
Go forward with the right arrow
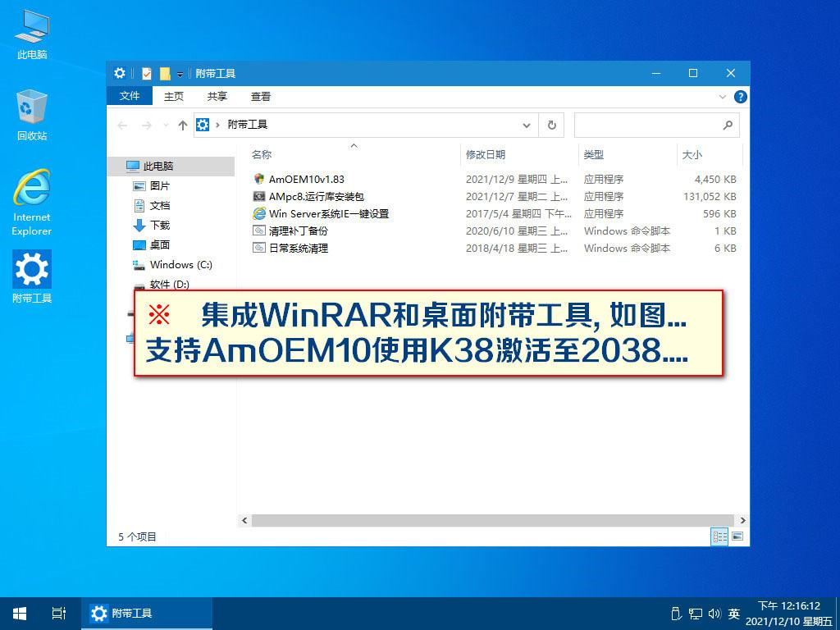pos(146,126)
